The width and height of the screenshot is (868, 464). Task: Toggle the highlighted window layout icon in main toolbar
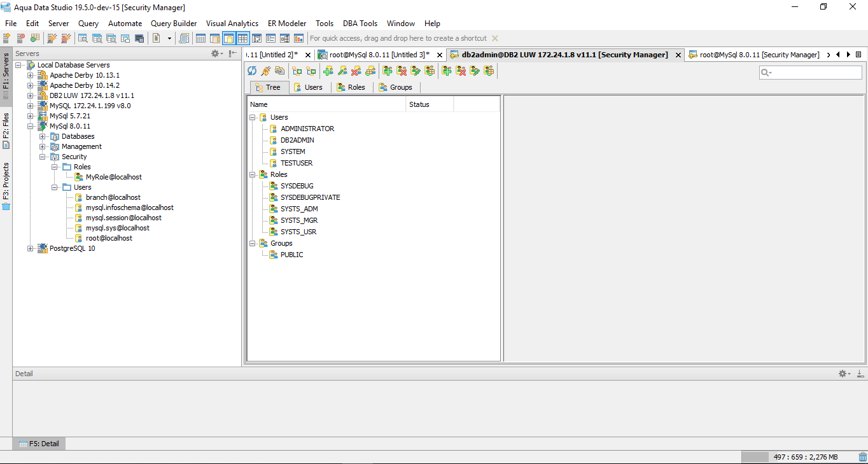[x=228, y=38]
